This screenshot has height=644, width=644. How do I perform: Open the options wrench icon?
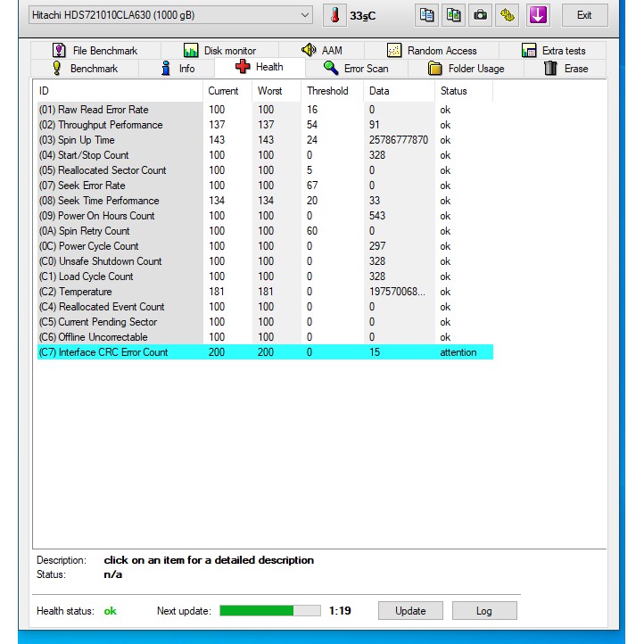pyautogui.click(x=508, y=15)
